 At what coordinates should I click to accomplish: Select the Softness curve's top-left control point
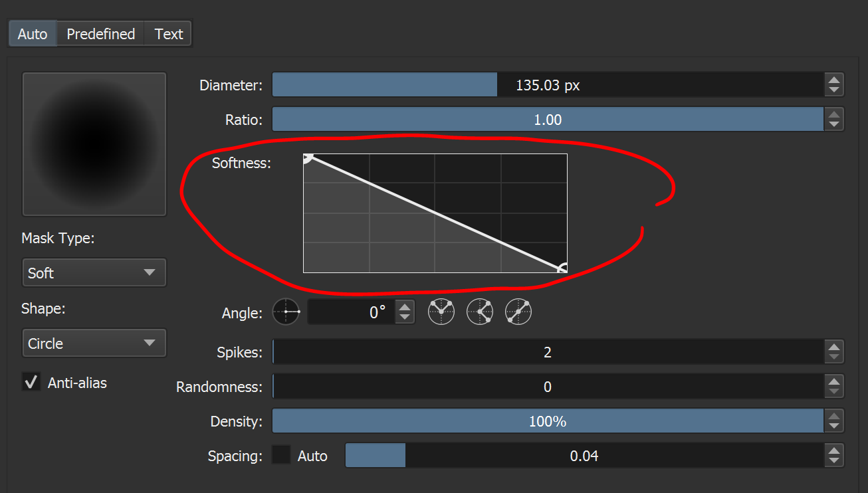(x=307, y=157)
